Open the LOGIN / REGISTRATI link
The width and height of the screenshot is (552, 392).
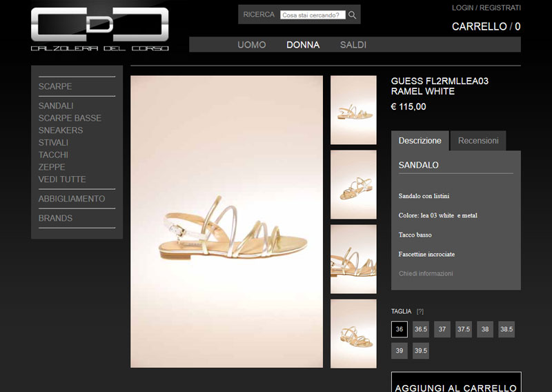pos(486,8)
